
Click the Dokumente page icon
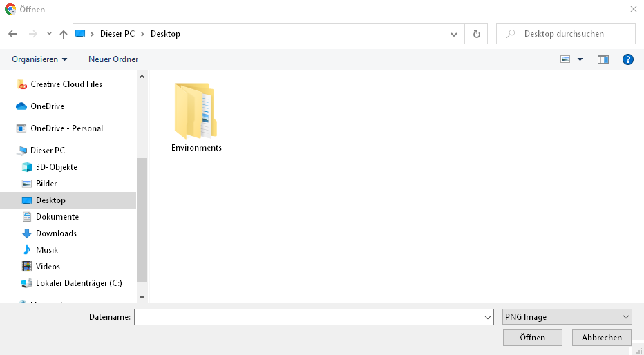27,217
